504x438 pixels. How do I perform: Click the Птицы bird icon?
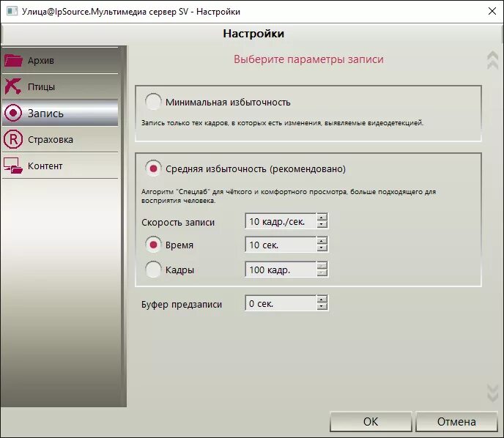pos(13,86)
